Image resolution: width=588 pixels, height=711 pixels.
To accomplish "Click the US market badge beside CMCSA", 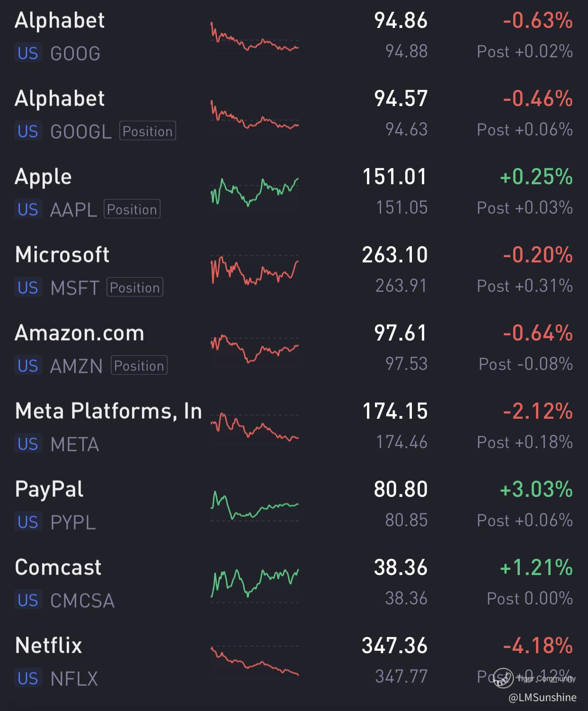I will point(28,600).
